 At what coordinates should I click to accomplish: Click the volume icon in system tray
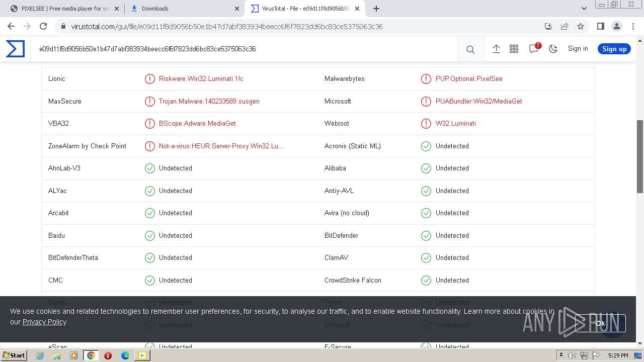tap(572, 355)
